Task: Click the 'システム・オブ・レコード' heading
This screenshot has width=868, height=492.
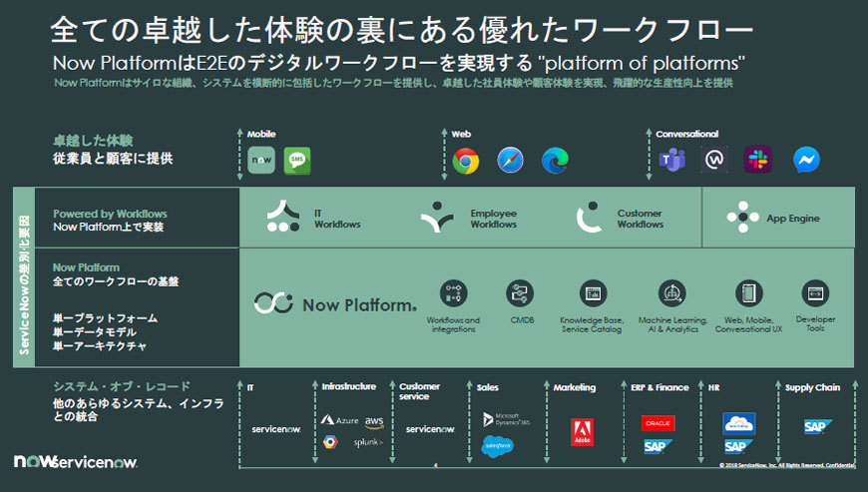Action: click(122, 386)
